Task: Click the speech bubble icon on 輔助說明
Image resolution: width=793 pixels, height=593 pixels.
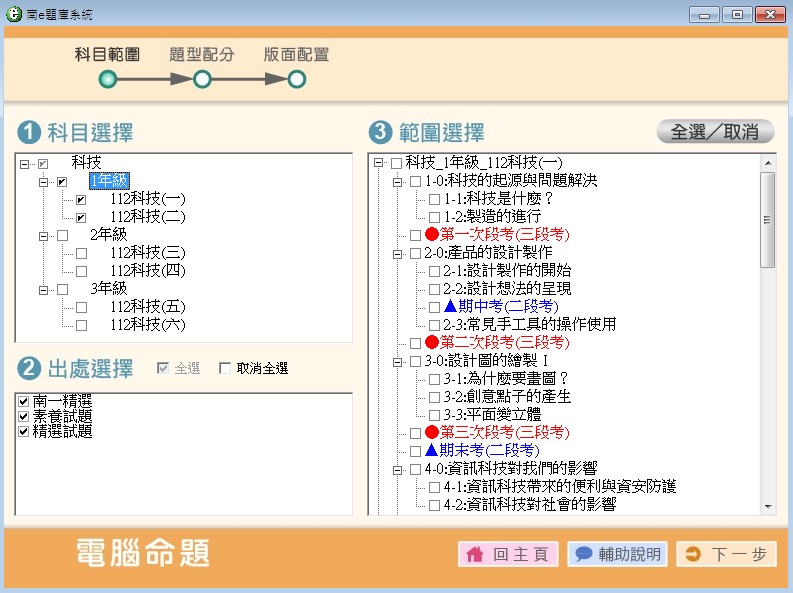Action: 584,554
